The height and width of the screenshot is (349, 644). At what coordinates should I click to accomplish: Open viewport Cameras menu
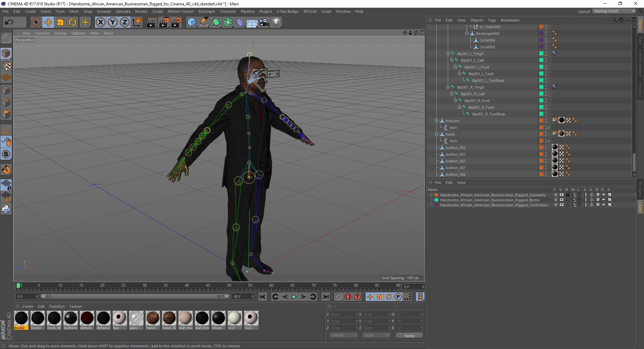(42, 33)
